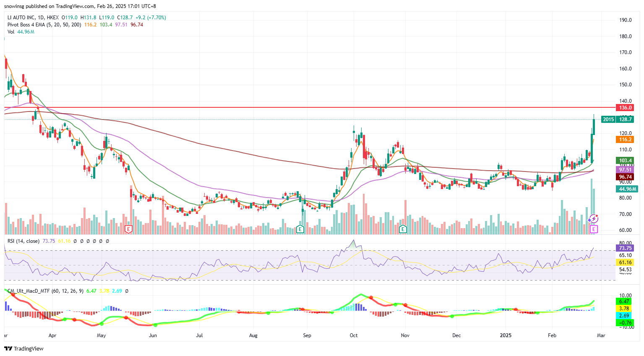This screenshot has height=356, width=644.
Task: Click the purple 73.75 RSI axis label
Action: click(625, 248)
